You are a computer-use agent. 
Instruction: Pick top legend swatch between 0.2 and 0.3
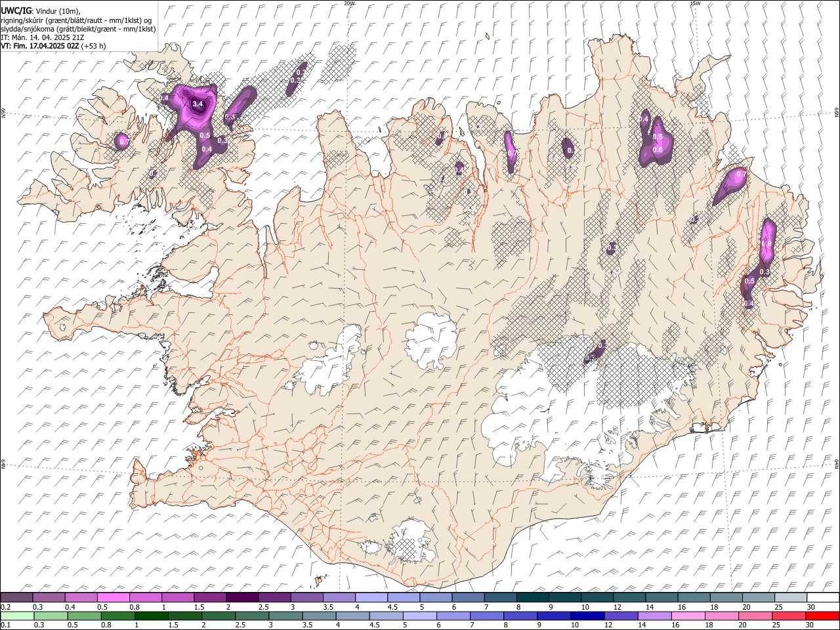pos(16,597)
